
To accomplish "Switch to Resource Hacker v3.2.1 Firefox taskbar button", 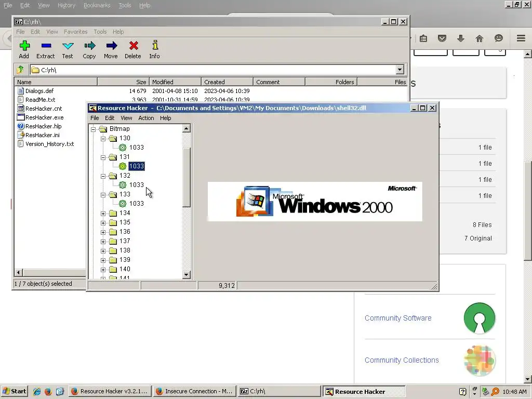I will tap(110, 391).
